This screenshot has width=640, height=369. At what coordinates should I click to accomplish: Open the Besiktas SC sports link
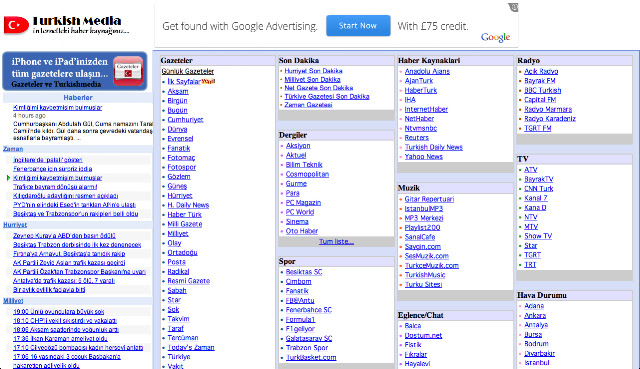[x=304, y=272]
